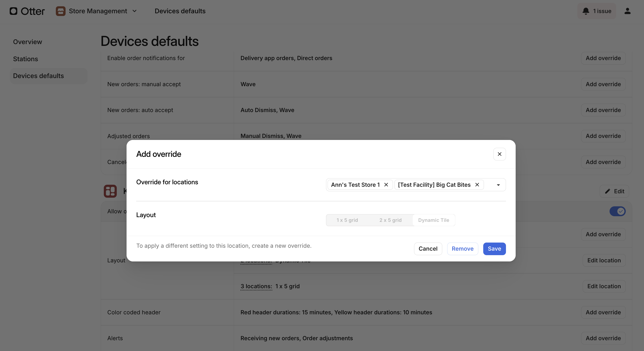This screenshot has width=644, height=351.
Task: Open Overview in the sidebar
Action: pos(27,42)
